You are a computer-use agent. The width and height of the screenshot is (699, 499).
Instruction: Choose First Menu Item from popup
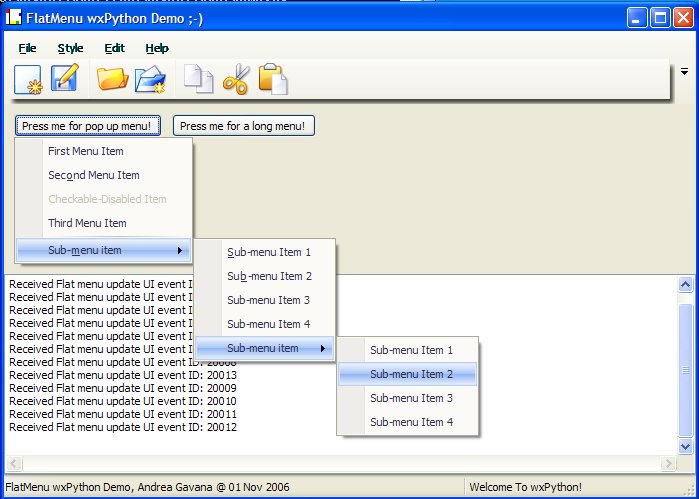(86, 151)
